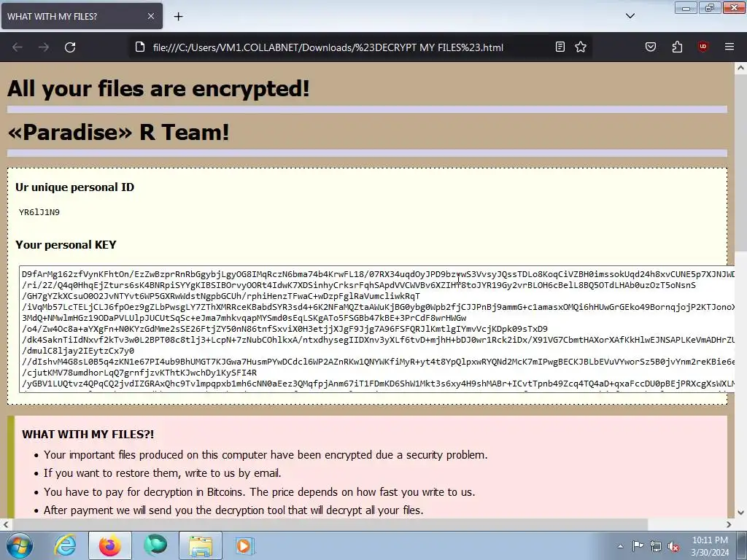Toggle Reader View icon in address bar

(560, 47)
